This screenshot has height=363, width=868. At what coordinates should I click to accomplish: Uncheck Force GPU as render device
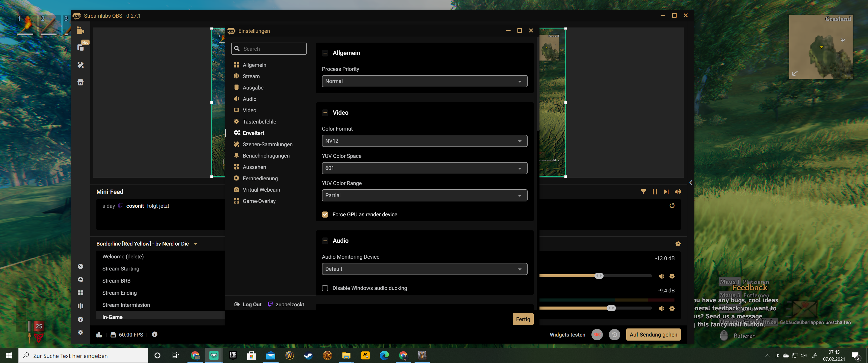point(325,215)
